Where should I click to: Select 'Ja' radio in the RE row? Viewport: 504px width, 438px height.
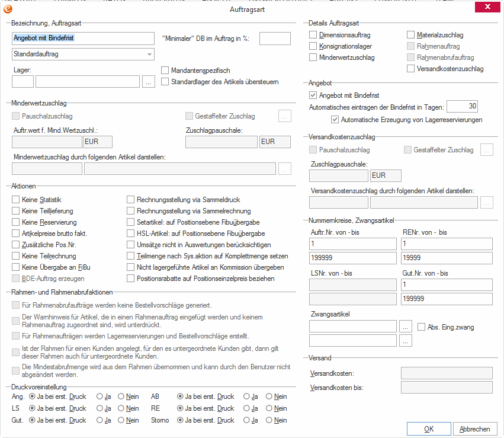(246, 408)
